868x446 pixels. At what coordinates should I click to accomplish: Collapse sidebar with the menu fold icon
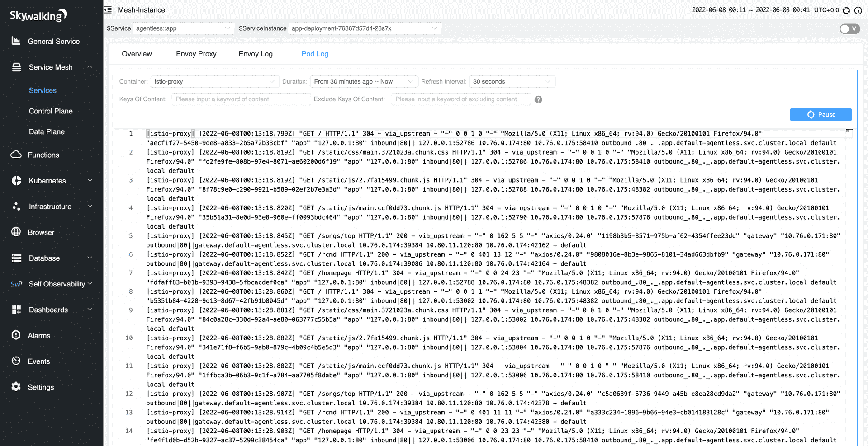(x=108, y=10)
